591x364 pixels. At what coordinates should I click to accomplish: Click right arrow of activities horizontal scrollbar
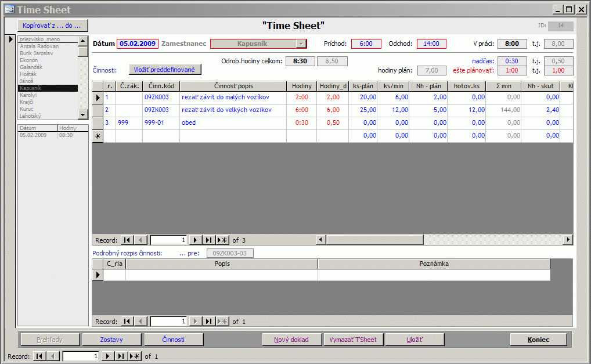(x=568, y=239)
